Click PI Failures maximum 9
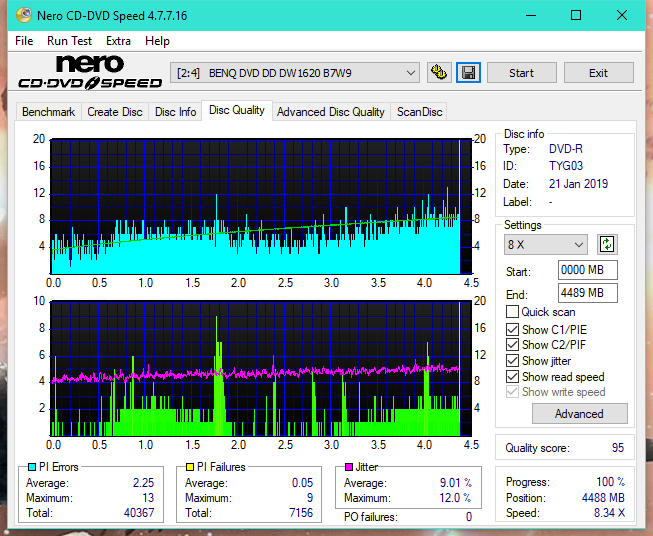 310,498
